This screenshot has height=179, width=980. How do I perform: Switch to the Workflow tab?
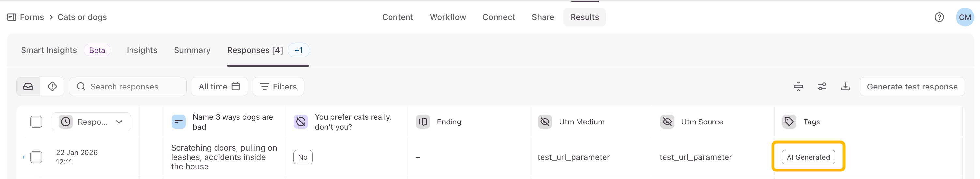(x=448, y=17)
